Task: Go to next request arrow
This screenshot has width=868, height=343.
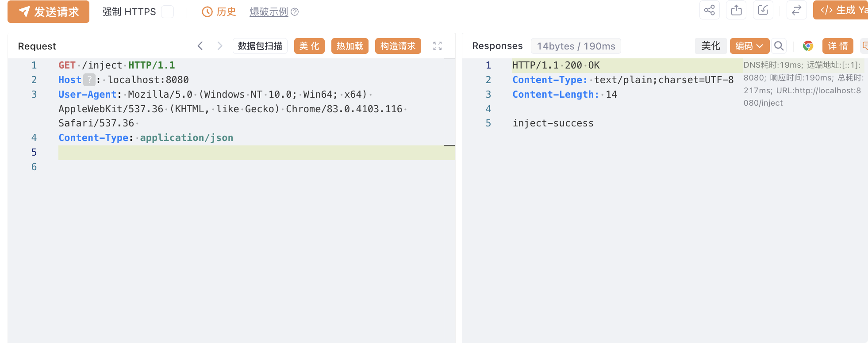Action: coord(219,46)
